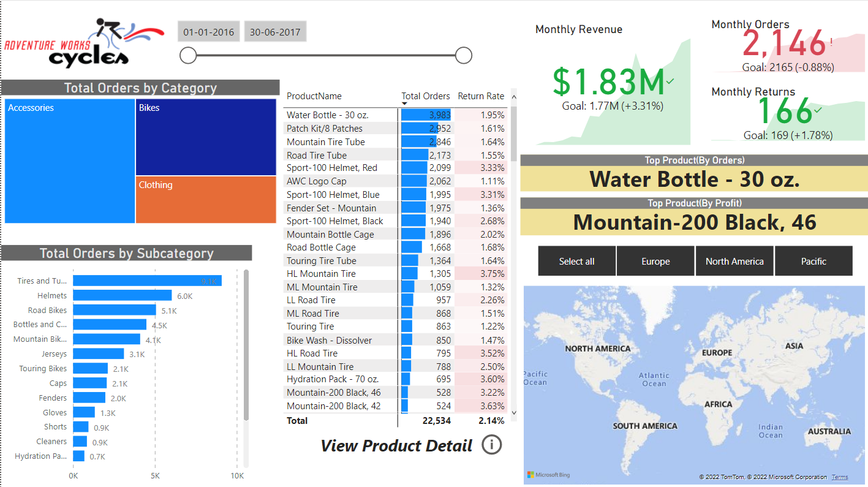Image resolution: width=868 pixels, height=487 pixels.
Task: Toggle the Pacific region filter
Action: pyautogui.click(x=813, y=260)
